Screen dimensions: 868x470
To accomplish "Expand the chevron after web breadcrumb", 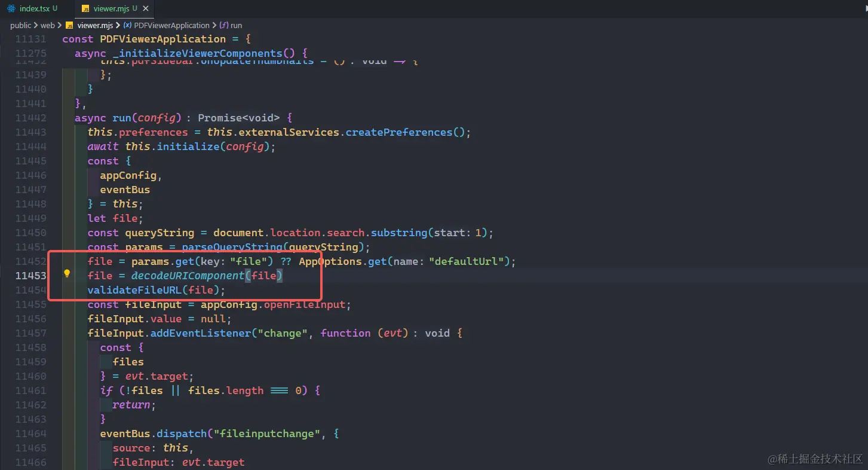I will click(x=58, y=25).
